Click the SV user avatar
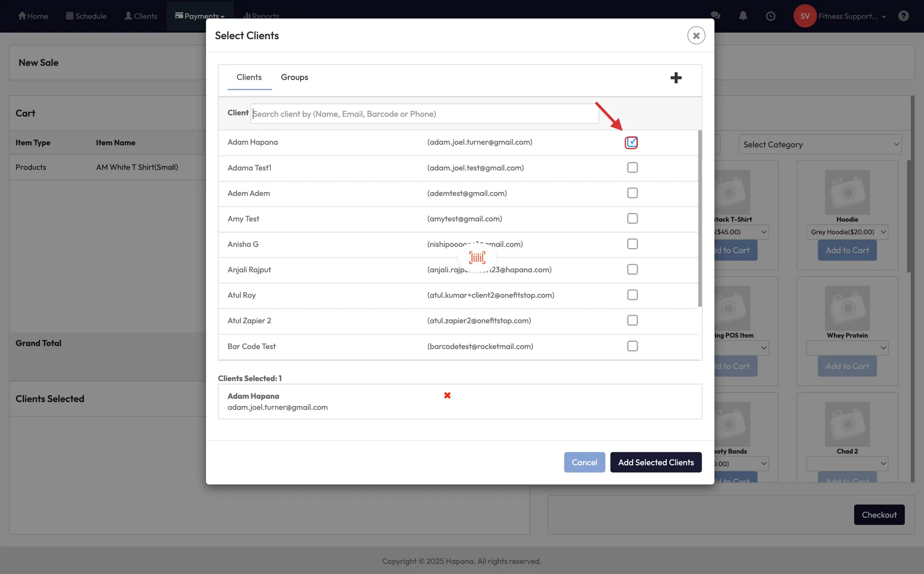 click(x=804, y=16)
